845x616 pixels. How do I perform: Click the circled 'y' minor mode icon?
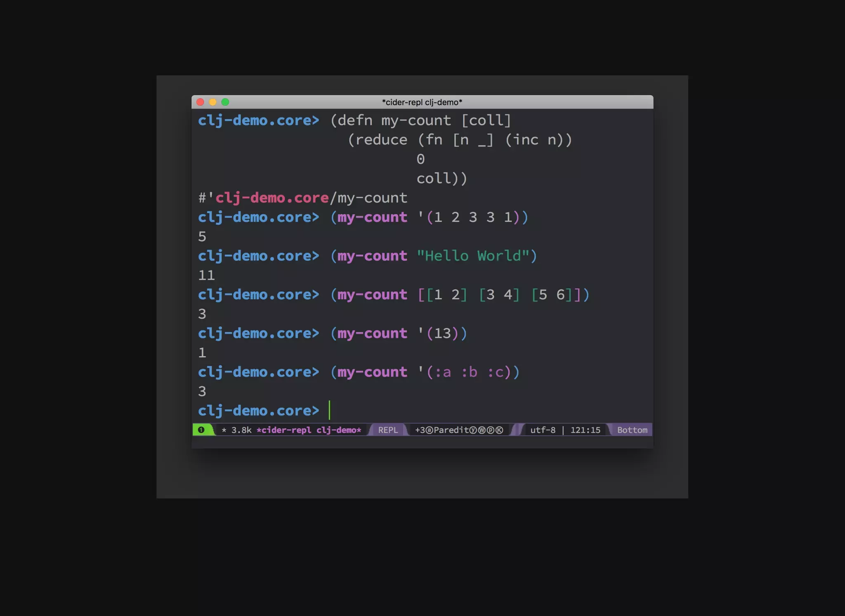[473, 430]
